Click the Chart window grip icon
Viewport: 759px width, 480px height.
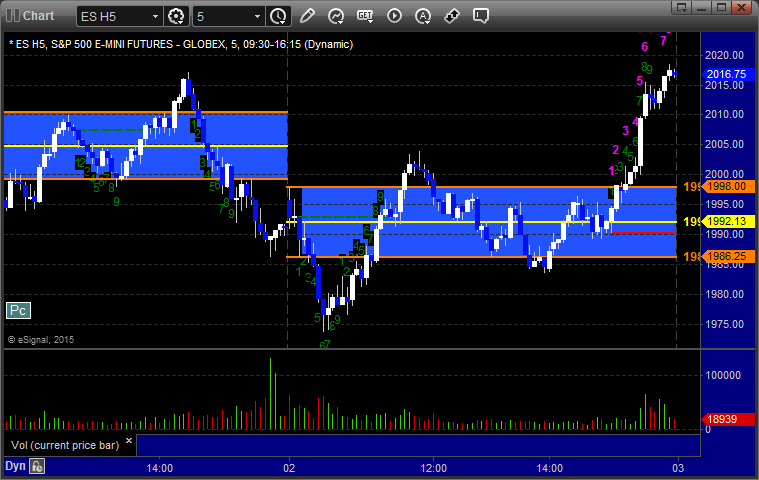[13, 15]
